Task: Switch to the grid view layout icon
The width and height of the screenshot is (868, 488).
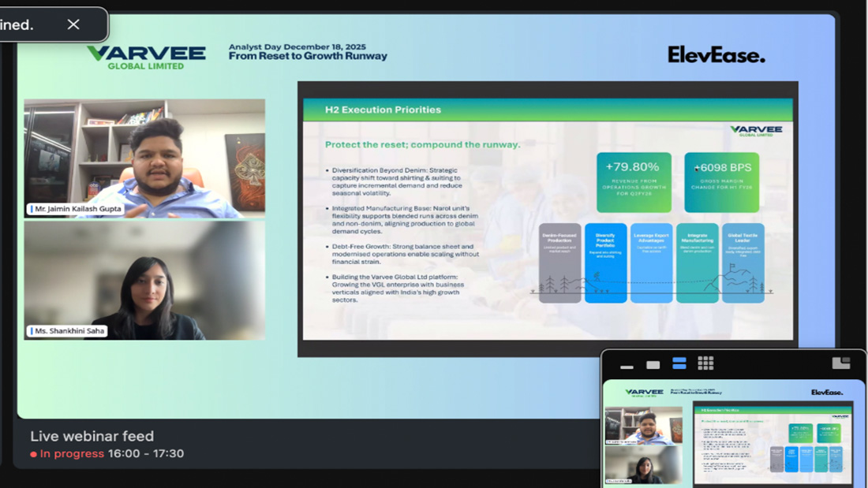Action: [x=705, y=363]
